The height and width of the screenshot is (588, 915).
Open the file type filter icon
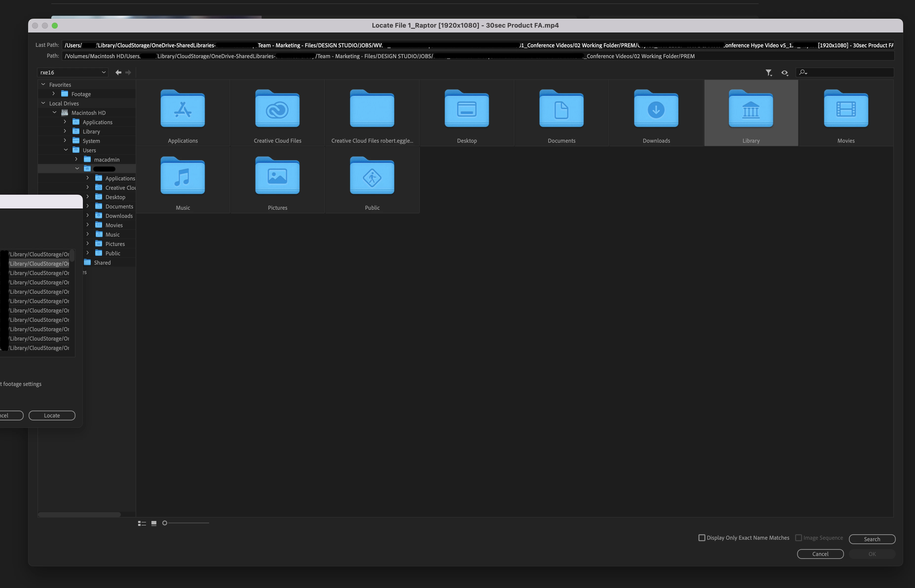768,72
